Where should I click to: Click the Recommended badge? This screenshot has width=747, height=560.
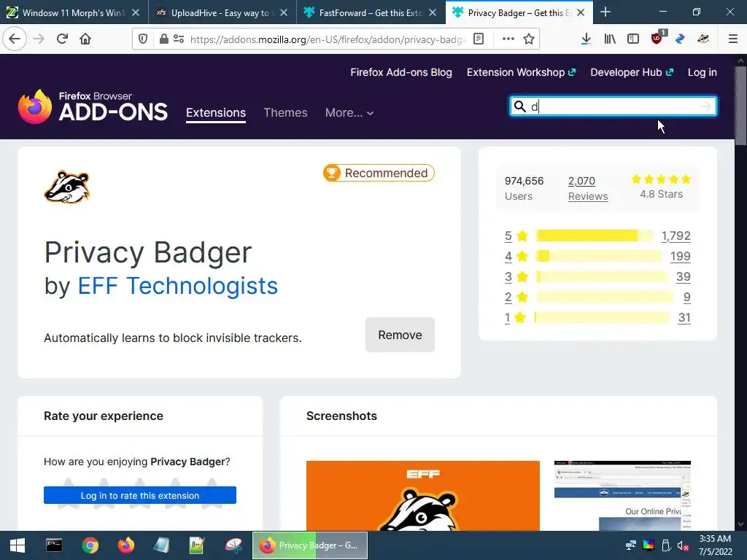click(x=379, y=173)
